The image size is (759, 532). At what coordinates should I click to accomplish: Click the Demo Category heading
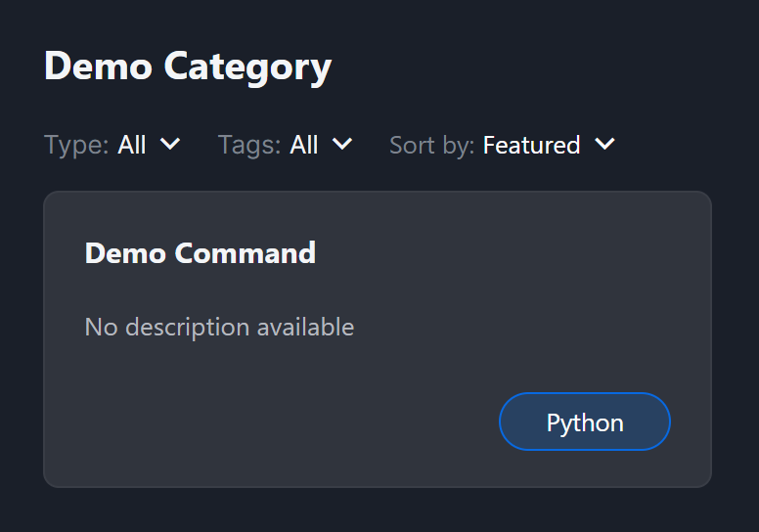tap(188, 66)
